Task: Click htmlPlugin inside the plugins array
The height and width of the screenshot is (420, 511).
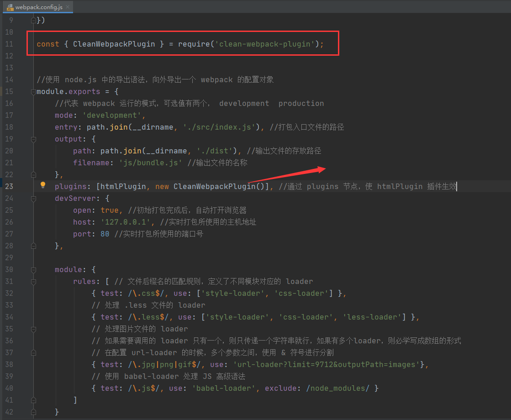Action: point(123,186)
